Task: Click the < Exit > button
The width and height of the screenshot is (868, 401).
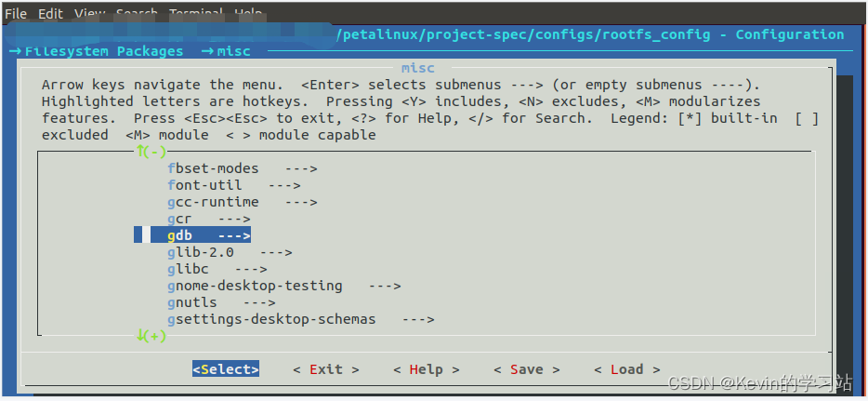Action: [326, 369]
